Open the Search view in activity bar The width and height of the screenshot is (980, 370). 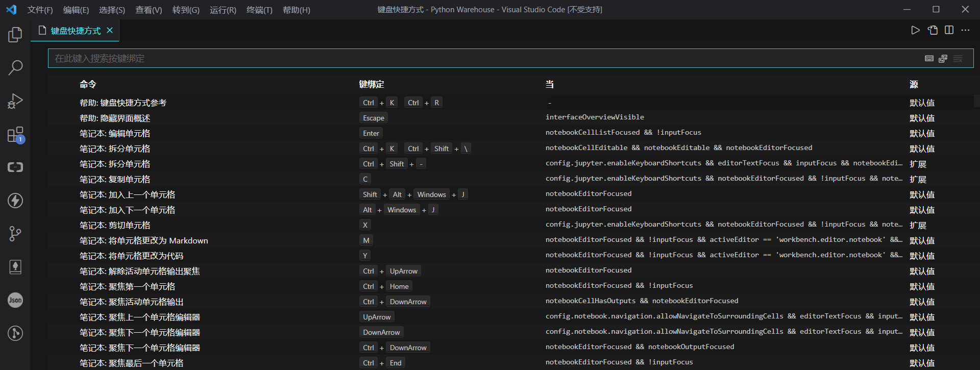[15, 67]
